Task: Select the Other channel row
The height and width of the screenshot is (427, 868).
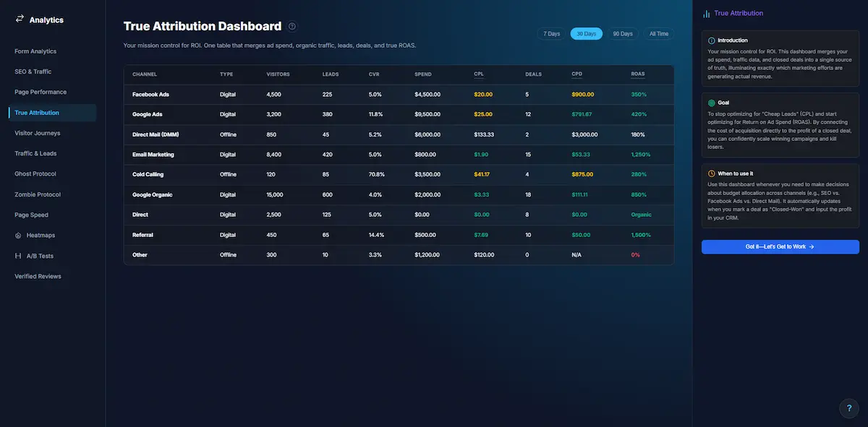Action: (x=399, y=255)
